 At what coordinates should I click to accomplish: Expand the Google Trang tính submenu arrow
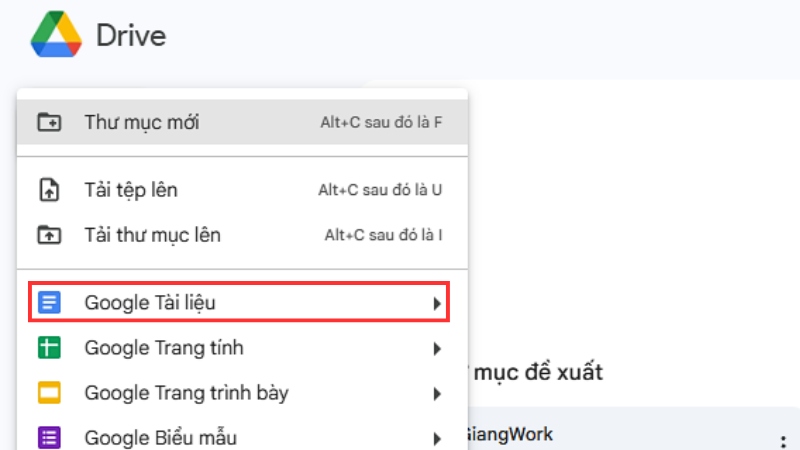tap(437, 349)
